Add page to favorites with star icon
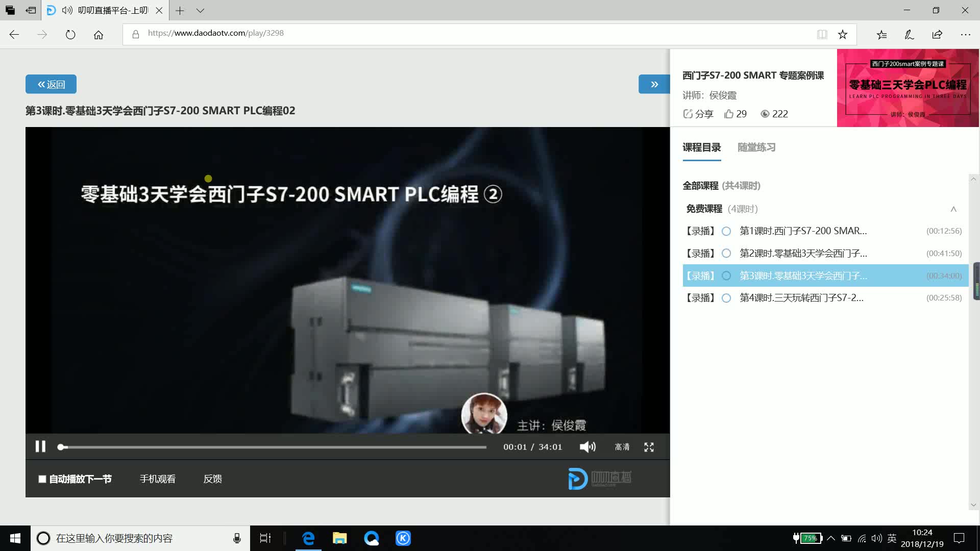The height and width of the screenshot is (551, 980). point(843,34)
